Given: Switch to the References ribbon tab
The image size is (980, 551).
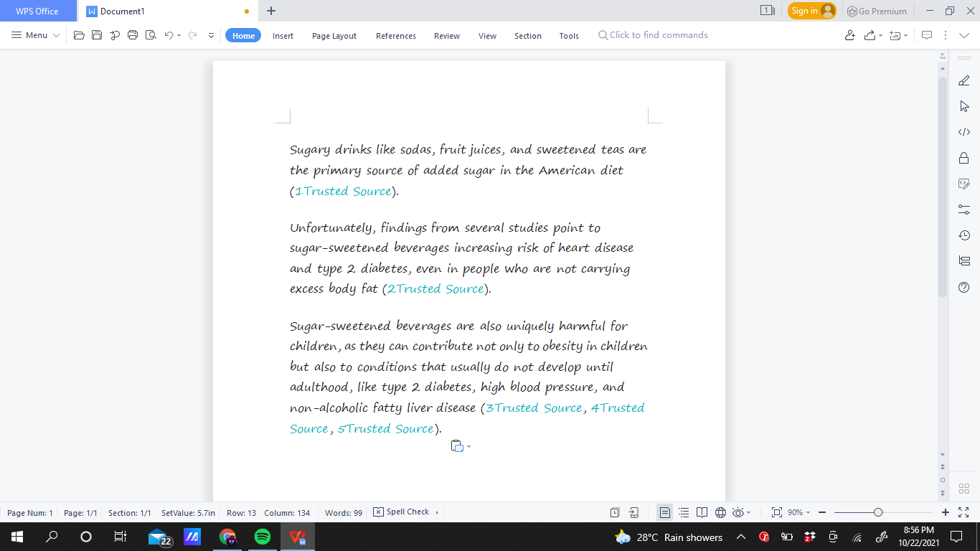Looking at the screenshot, I should 395,35.
